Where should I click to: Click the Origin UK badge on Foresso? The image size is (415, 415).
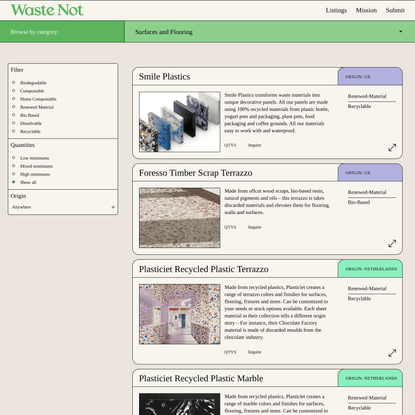point(370,173)
